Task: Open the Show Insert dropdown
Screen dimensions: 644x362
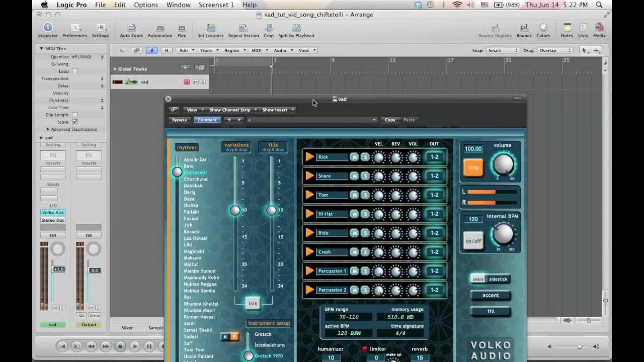Action: 277,110
